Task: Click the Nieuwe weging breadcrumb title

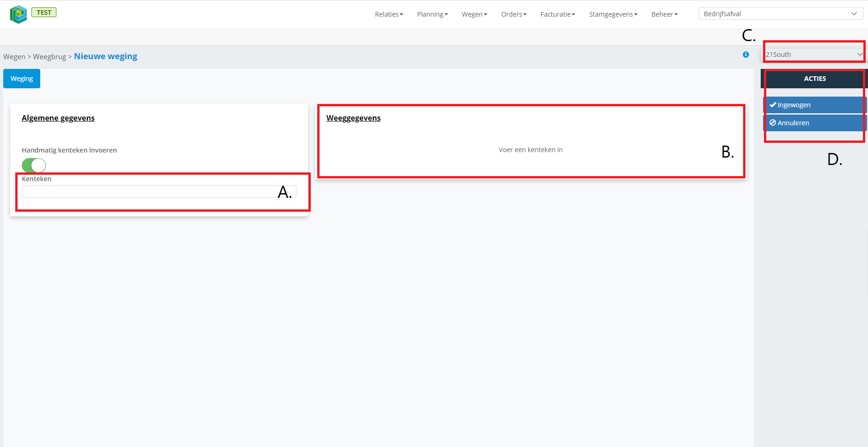Action: (105, 56)
